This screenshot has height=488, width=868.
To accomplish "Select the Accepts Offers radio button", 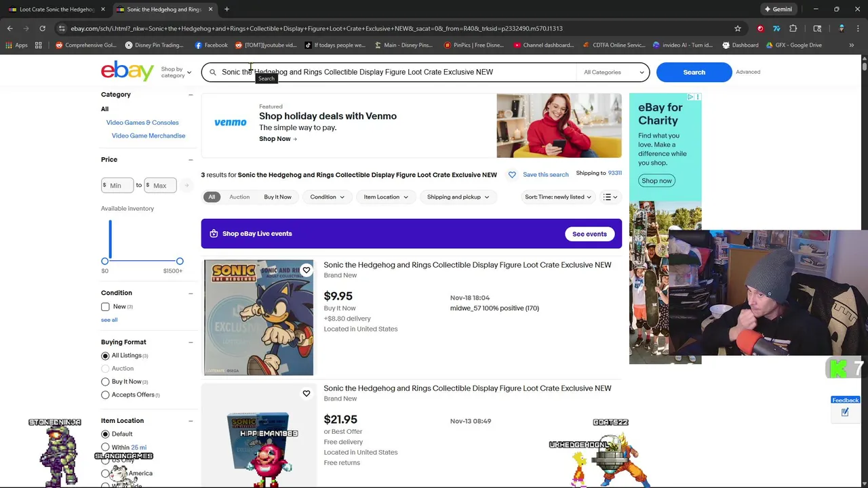I will (x=105, y=395).
